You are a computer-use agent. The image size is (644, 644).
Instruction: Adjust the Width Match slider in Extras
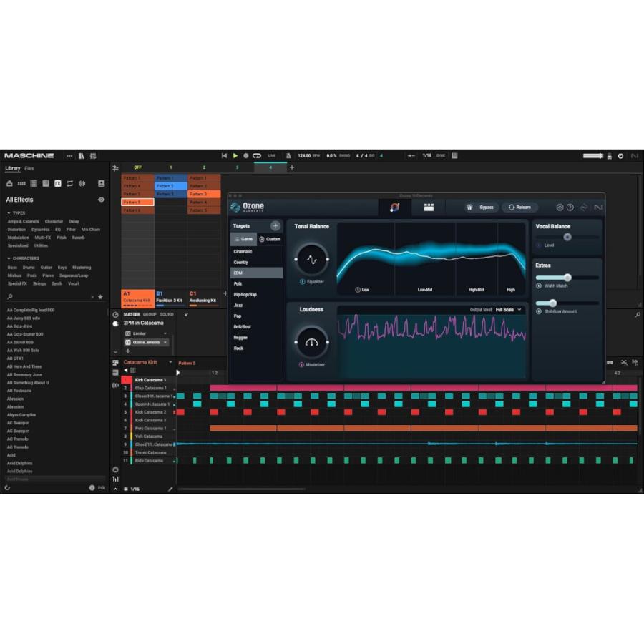point(567,277)
